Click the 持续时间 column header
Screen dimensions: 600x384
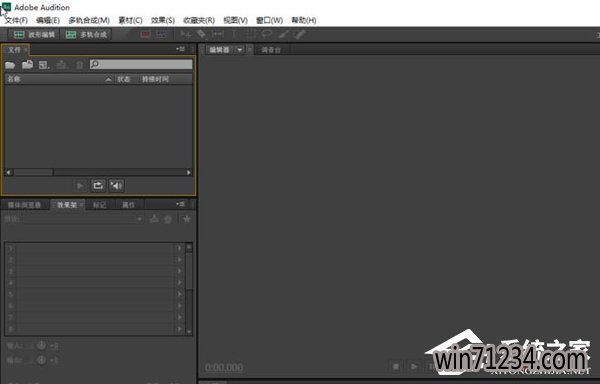[x=155, y=79]
